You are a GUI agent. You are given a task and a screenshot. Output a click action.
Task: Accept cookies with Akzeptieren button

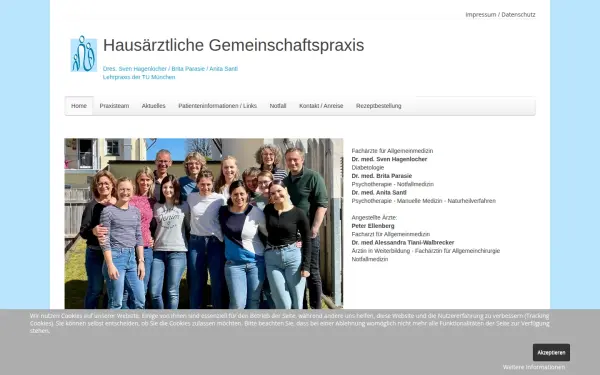pyautogui.click(x=551, y=352)
